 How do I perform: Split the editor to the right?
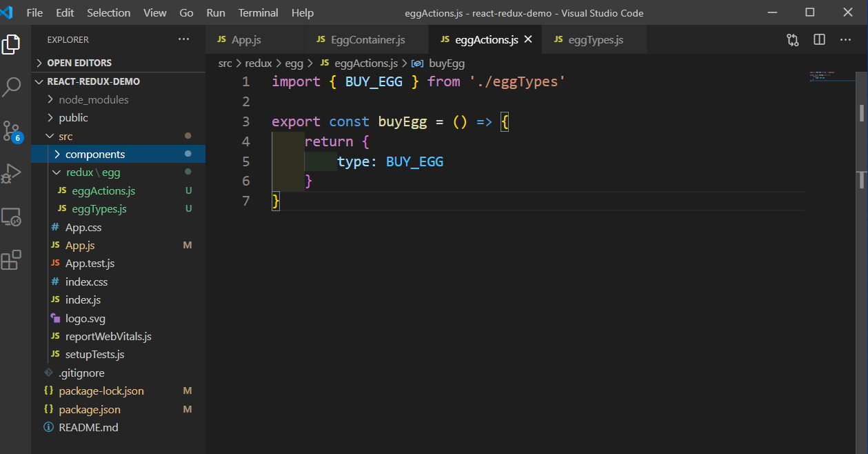(x=819, y=40)
